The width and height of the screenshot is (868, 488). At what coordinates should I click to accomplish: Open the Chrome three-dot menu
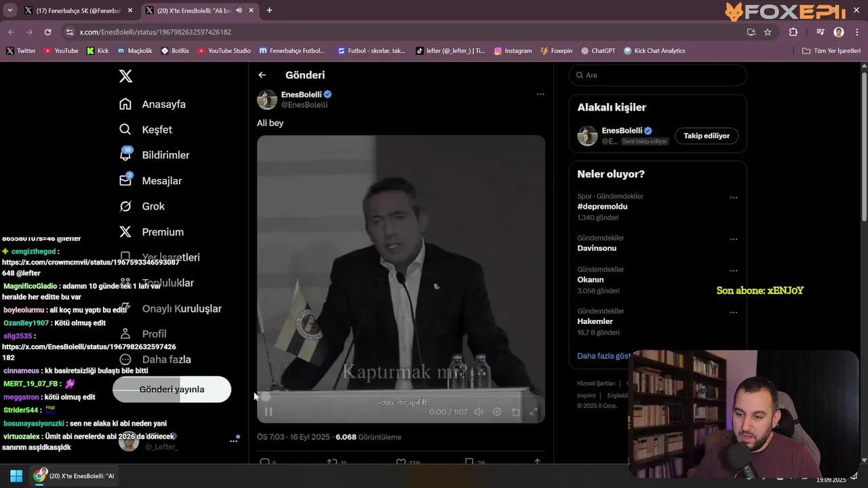[x=856, y=32]
